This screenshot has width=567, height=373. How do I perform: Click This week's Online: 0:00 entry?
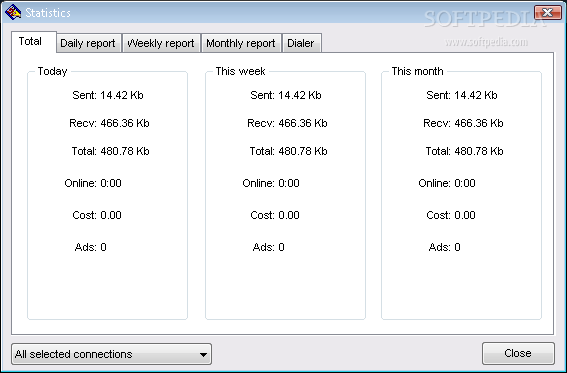(x=271, y=183)
